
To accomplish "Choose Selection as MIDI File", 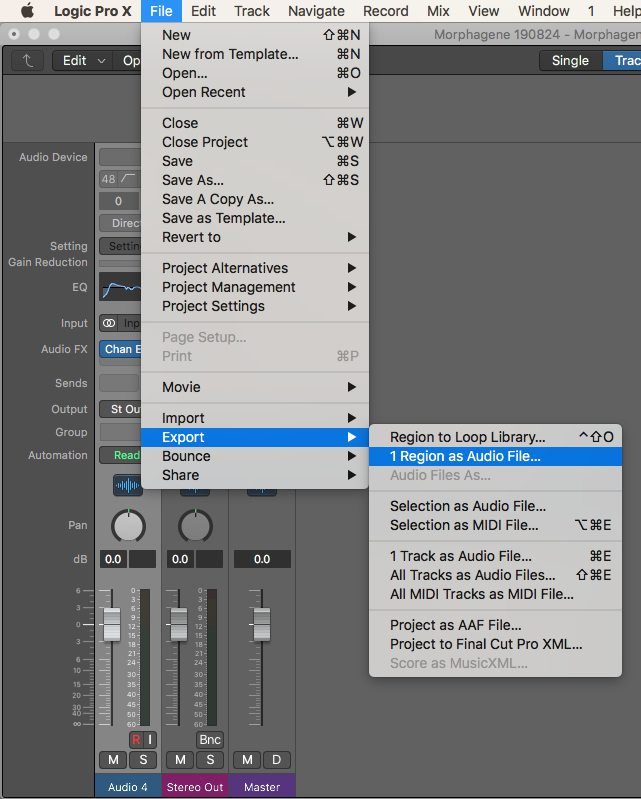I will [495, 525].
